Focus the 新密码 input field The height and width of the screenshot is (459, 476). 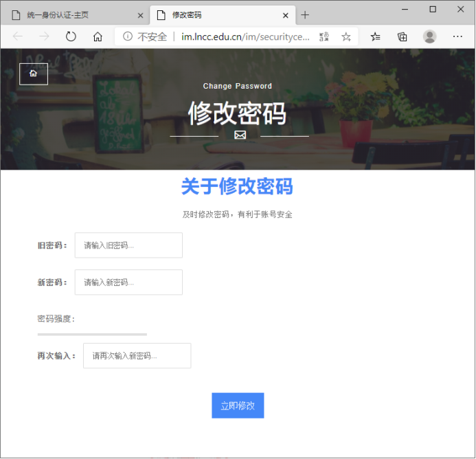128,282
